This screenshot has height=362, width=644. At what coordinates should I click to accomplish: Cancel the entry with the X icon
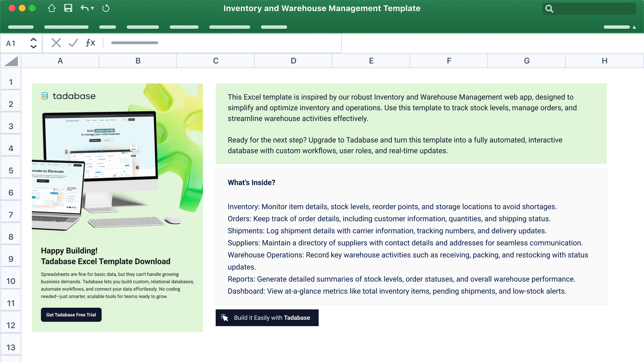point(56,43)
